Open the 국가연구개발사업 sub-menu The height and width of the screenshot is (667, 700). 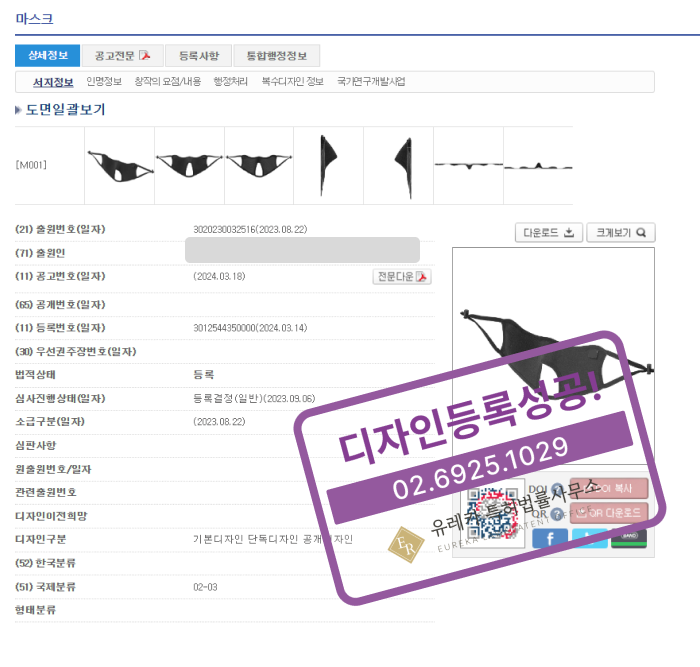(371, 81)
